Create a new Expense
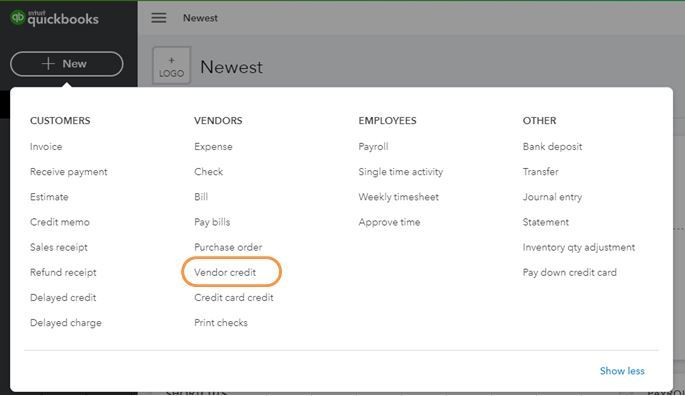 click(x=213, y=146)
